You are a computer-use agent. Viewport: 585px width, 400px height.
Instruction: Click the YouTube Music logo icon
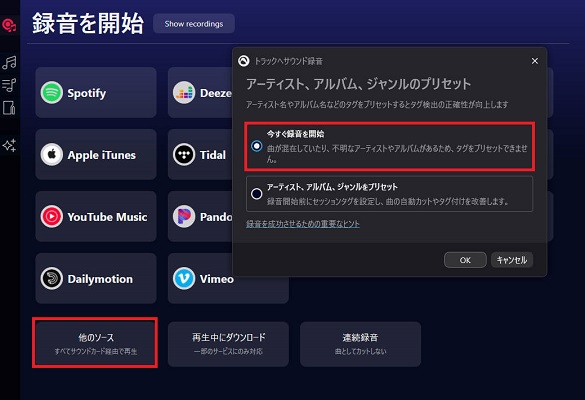[51, 216]
